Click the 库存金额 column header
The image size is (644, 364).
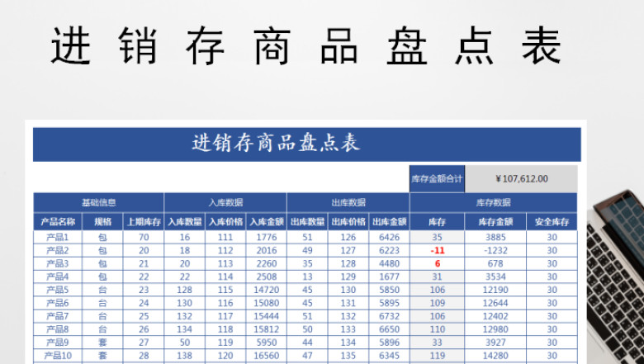[495, 222]
